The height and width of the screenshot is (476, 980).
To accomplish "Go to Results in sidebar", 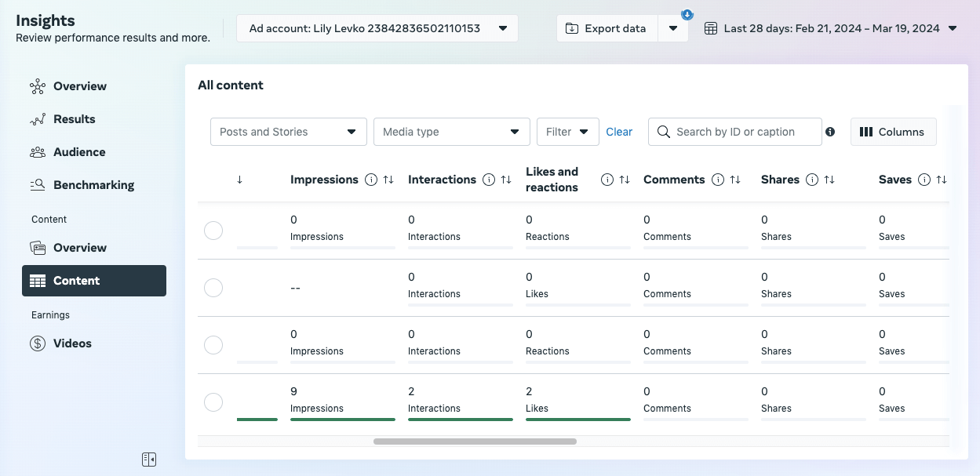I will 94,119.
